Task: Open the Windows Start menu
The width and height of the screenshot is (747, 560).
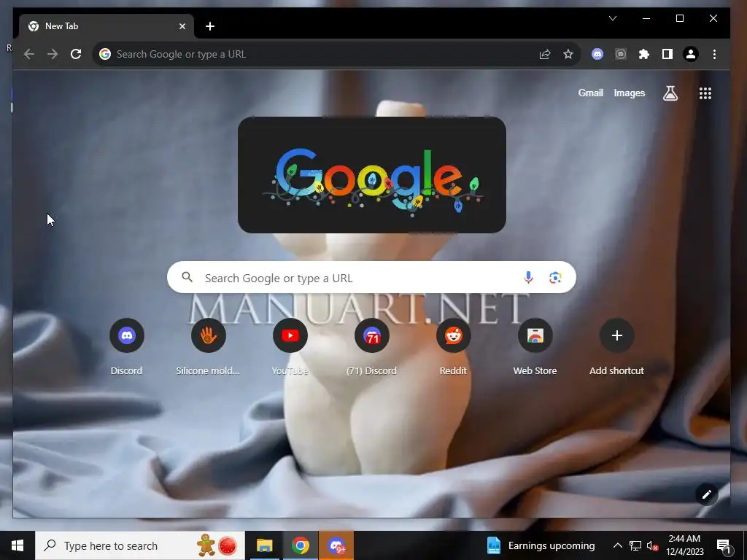Action: click(18, 545)
